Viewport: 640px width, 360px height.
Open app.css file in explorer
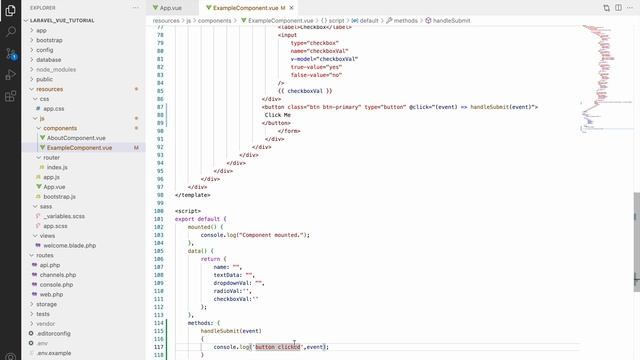click(53, 109)
